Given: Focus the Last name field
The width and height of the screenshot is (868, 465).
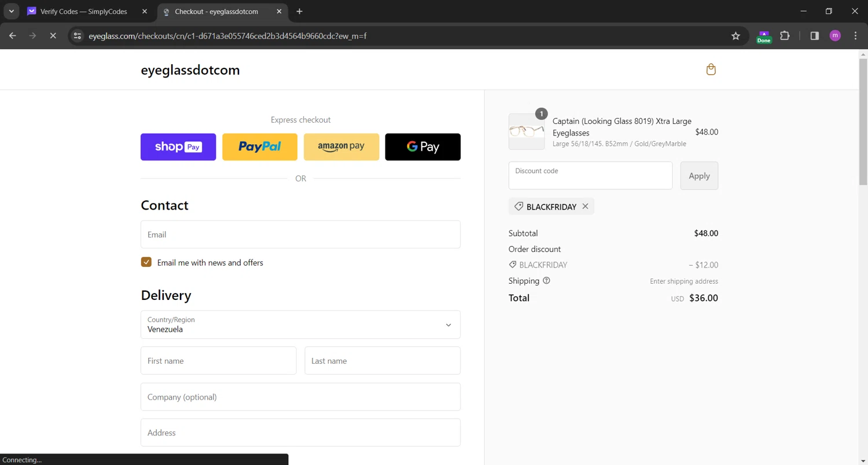Looking at the screenshot, I should tap(382, 361).
